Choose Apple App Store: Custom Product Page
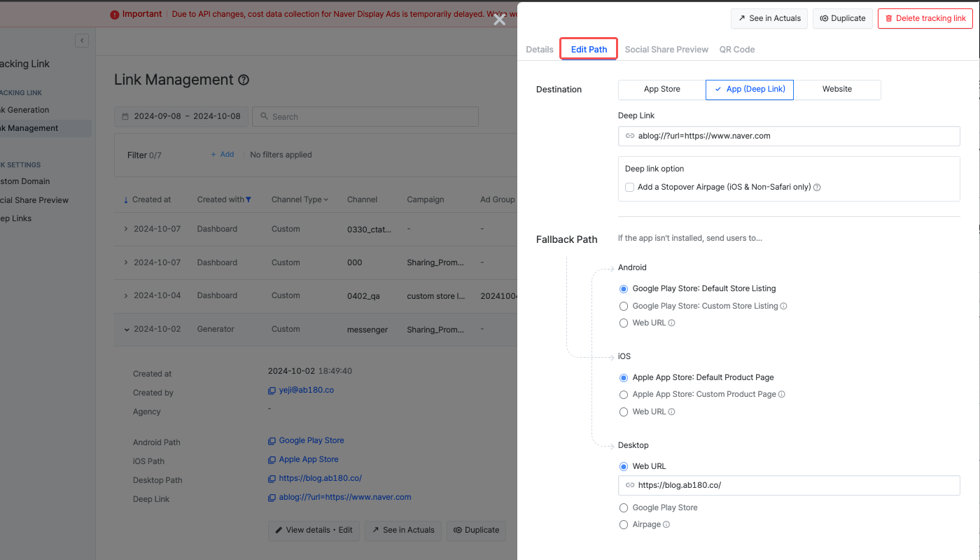Image resolution: width=980 pixels, height=560 pixels. pyautogui.click(x=624, y=395)
